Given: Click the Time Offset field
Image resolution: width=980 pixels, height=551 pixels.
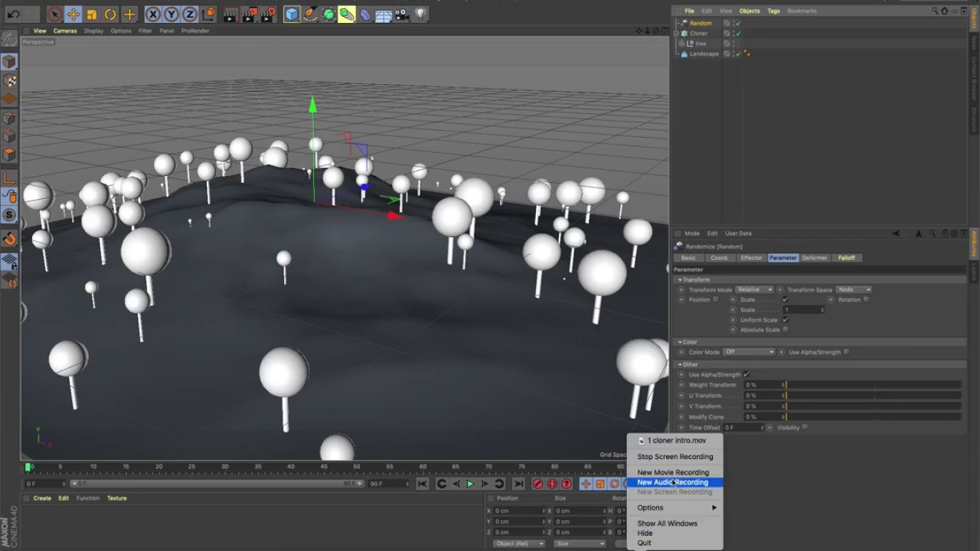Looking at the screenshot, I should 743,428.
